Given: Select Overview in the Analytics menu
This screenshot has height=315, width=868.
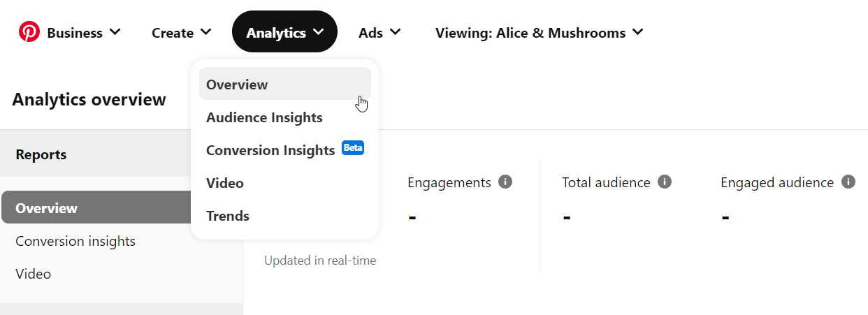Looking at the screenshot, I should pos(285,84).
